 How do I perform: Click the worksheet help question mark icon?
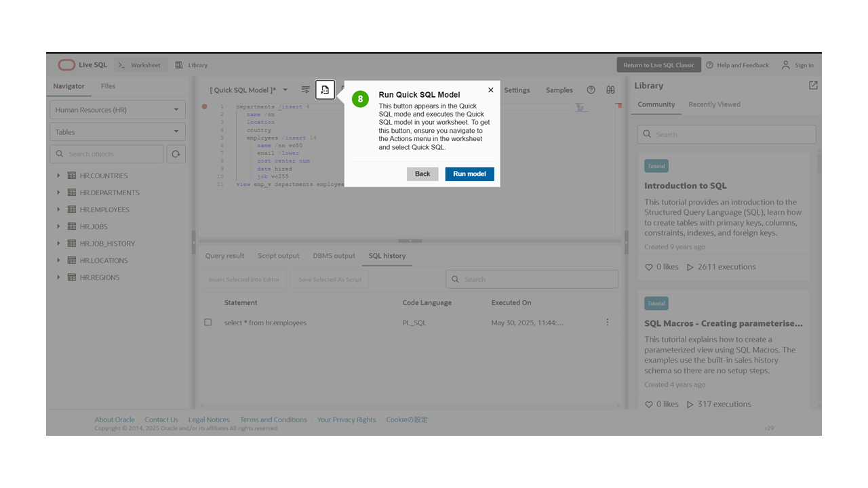click(590, 89)
